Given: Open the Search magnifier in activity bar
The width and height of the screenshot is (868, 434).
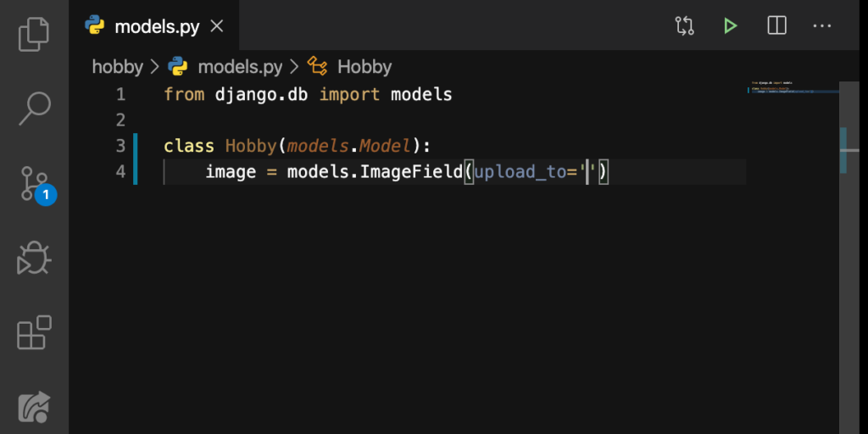Looking at the screenshot, I should (34, 108).
